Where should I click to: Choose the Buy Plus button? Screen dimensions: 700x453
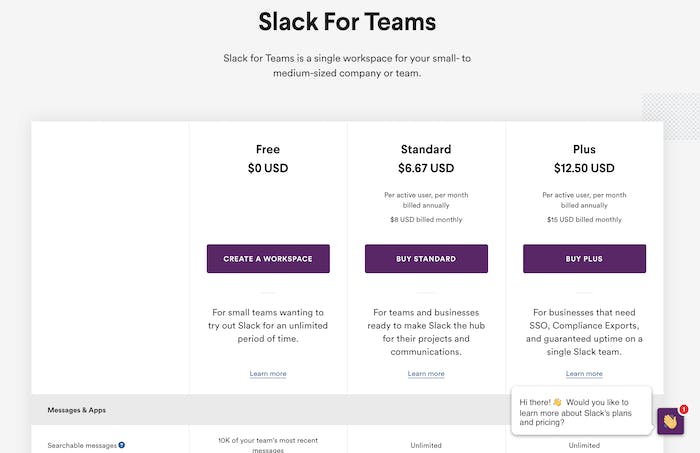(x=584, y=259)
